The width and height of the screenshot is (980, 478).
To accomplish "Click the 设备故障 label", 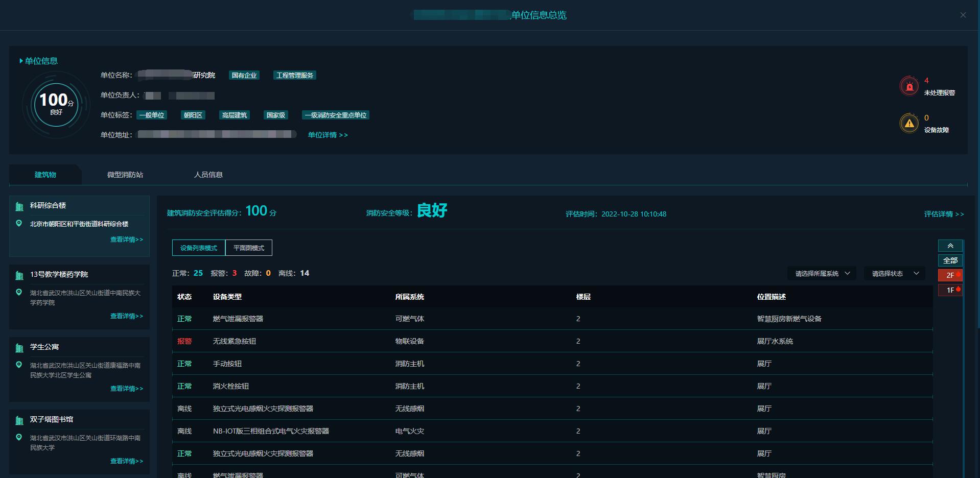I will 936,130.
